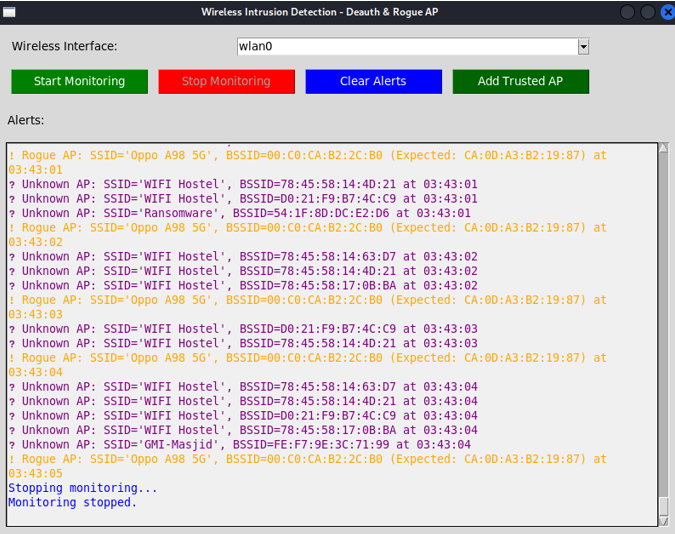Click the Start Monitoring button

[80, 81]
